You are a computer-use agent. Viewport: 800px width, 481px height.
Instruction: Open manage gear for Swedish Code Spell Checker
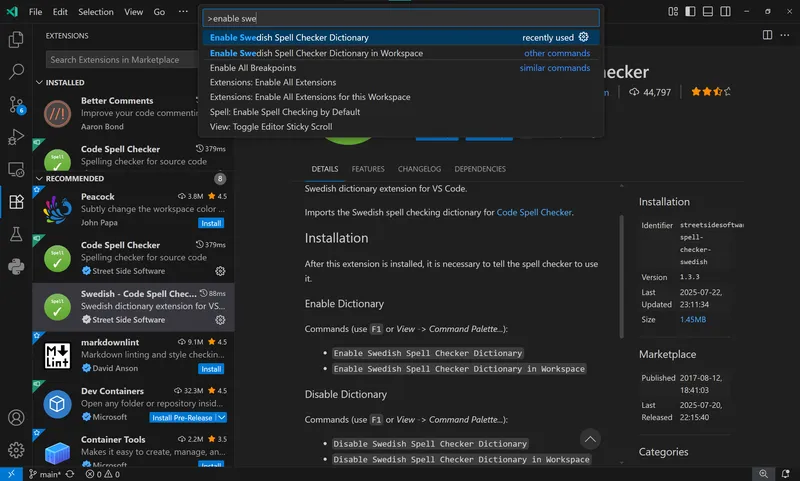coord(220,320)
